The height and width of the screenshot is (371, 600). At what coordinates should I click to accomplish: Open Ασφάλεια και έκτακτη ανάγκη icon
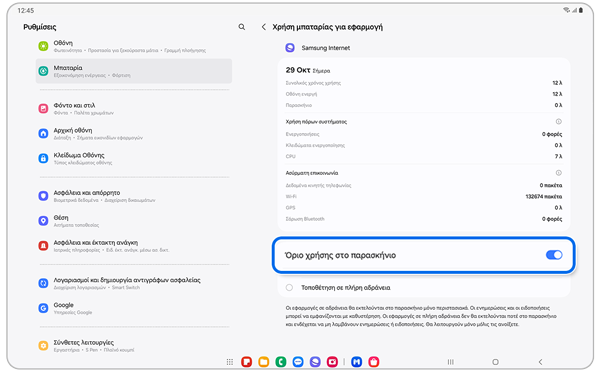tap(43, 246)
